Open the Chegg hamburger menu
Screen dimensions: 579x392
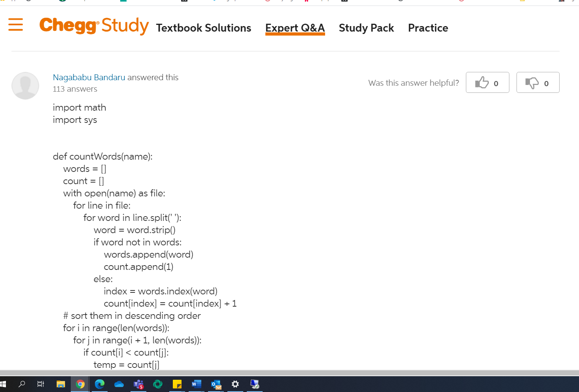coord(16,24)
